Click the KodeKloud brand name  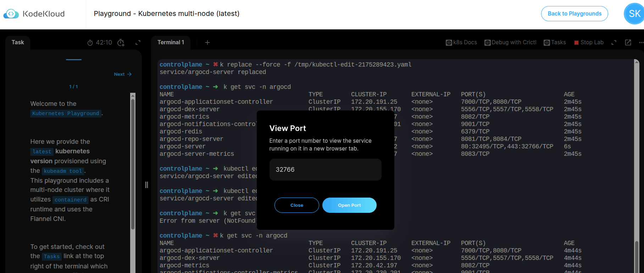click(x=44, y=14)
